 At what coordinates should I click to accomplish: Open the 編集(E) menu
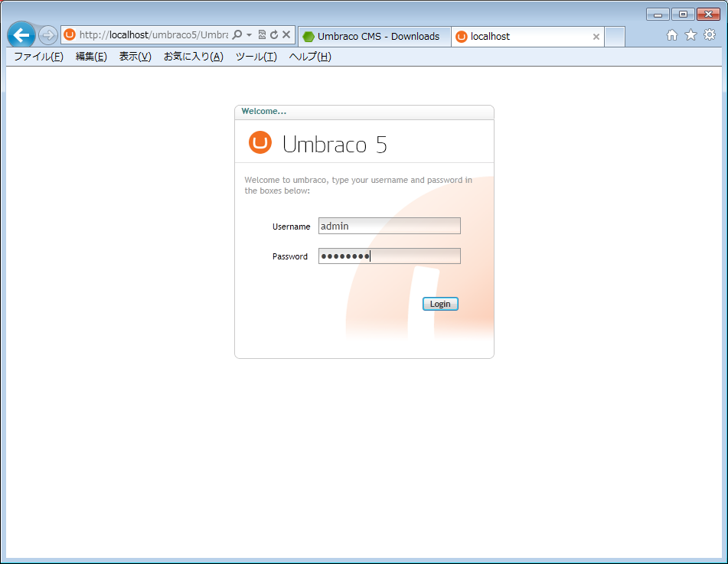pyautogui.click(x=91, y=57)
